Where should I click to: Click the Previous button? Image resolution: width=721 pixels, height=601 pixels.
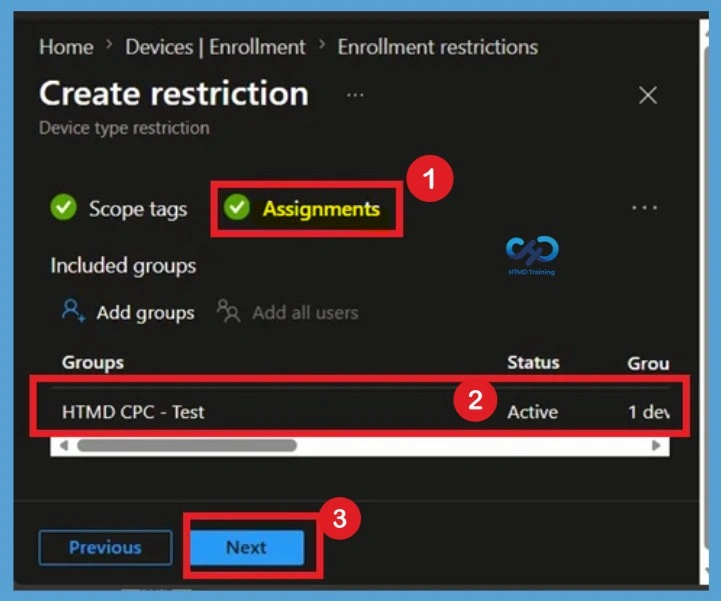106,547
